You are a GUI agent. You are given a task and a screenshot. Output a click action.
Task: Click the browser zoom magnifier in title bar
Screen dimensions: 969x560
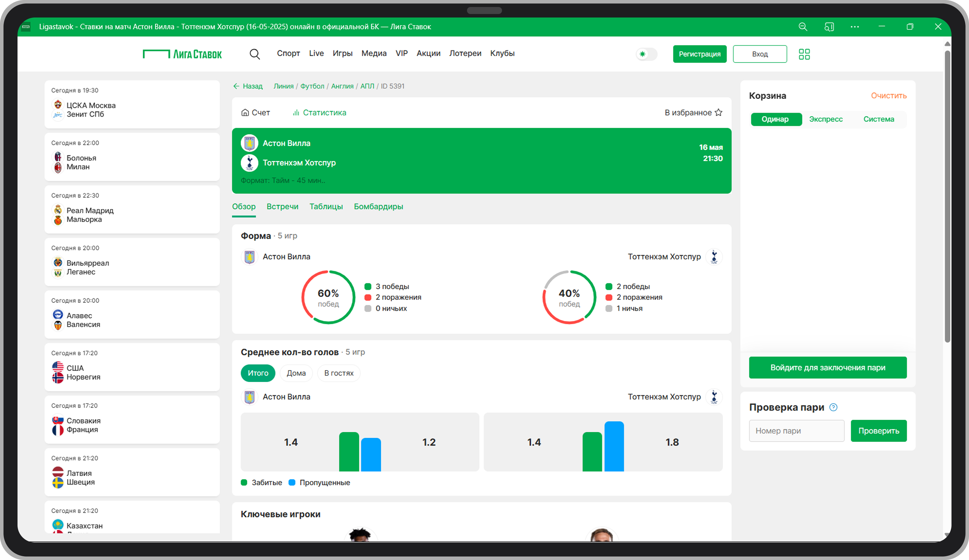click(x=803, y=27)
